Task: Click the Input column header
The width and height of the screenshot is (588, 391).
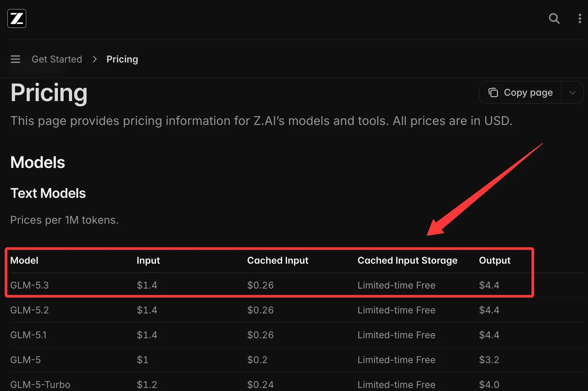Action: pos(148,261)
